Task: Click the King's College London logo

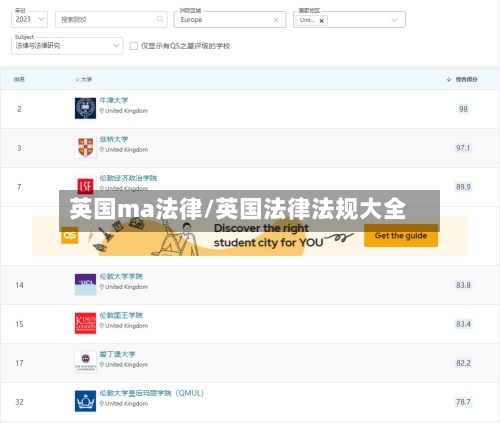Action: click(85, 323)
